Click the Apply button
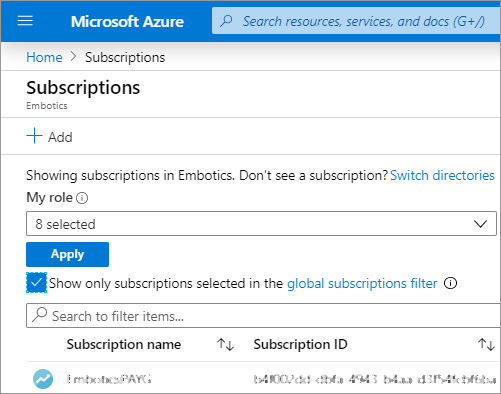This screenshot has height=394, width=501. [67, 254]
